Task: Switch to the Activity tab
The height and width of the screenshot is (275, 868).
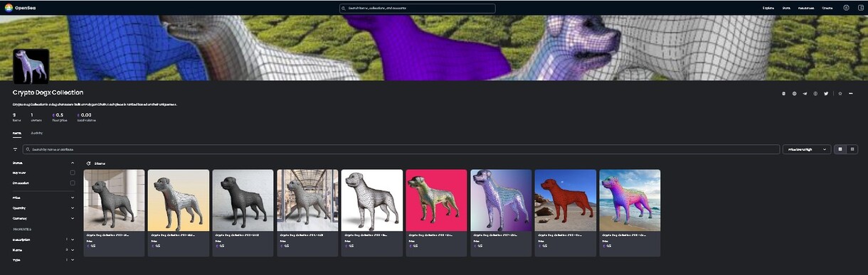Action: point(36,133)
